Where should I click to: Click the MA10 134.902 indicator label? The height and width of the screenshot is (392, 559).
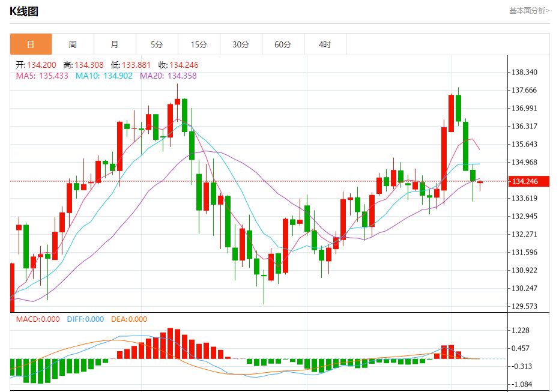point(104,76)
